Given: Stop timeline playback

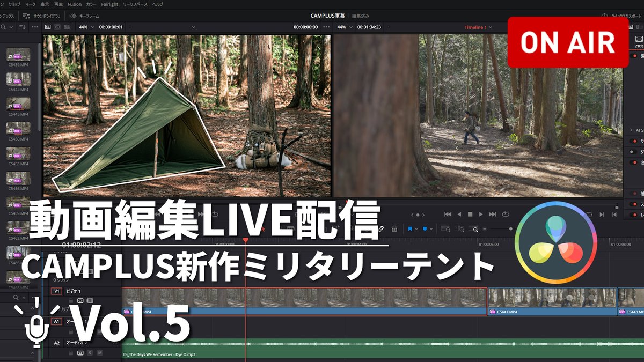Looking at the screenshot, I should [x=470, y=215].
